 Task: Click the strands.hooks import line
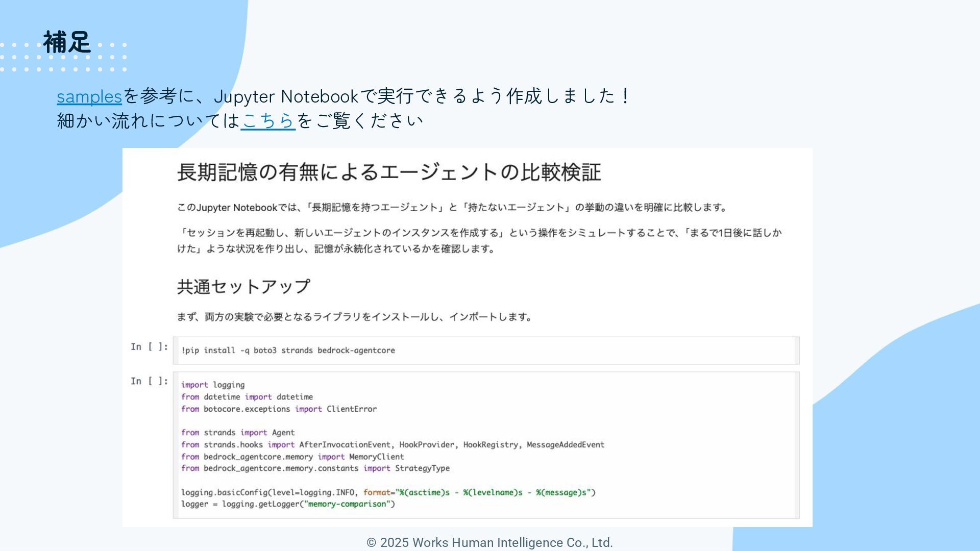click(393, 445)
